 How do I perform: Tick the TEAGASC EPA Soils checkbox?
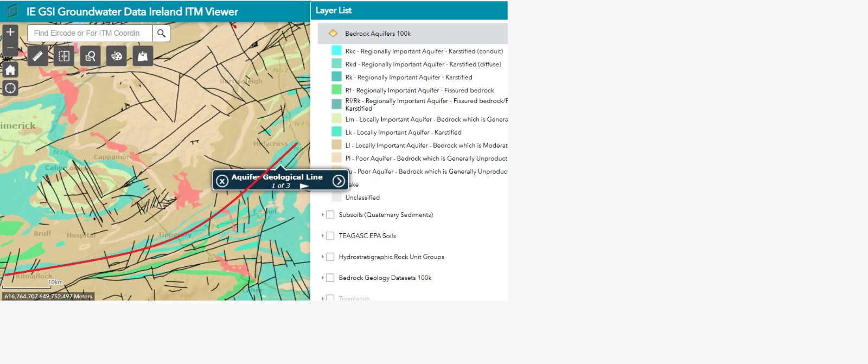point(330,236)
